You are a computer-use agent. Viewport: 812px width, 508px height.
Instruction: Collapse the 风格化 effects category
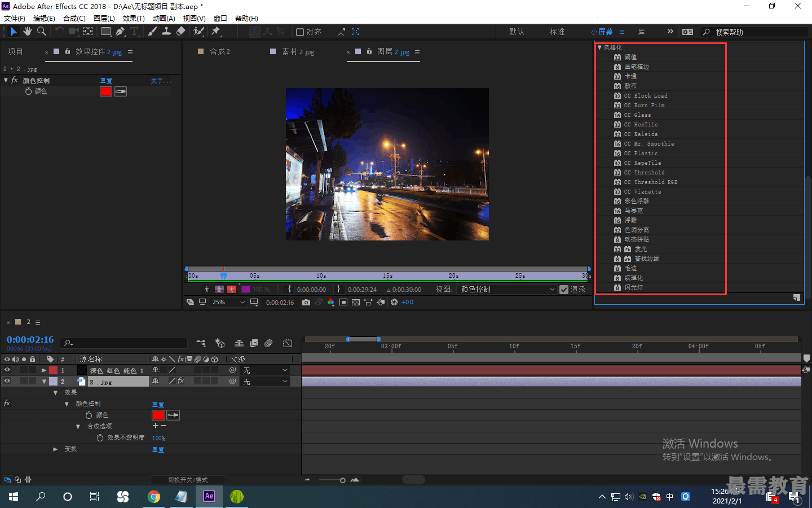point(599,47)
